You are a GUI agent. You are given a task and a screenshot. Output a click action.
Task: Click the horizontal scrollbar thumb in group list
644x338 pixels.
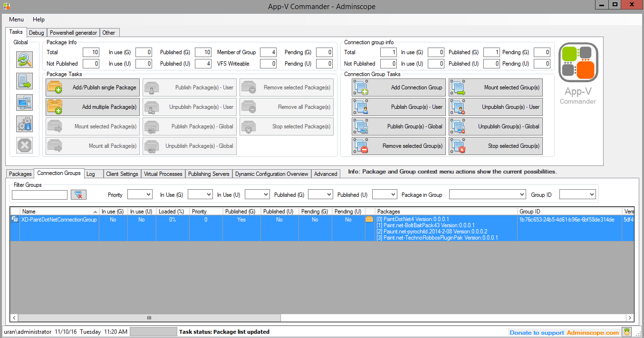point(149,318)
